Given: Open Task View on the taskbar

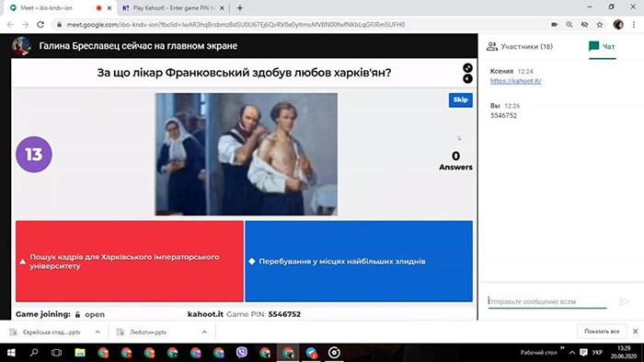Looking at the screenshot, I should point(56,353).
